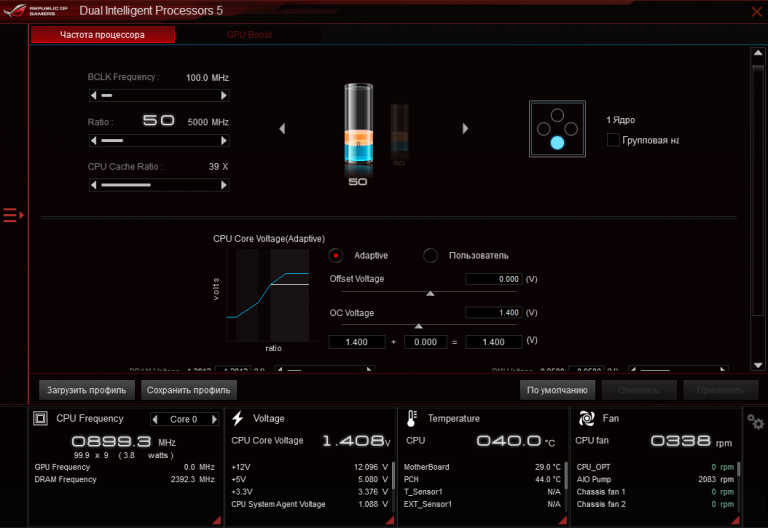Adjust the OC Voltage slider handle
Screen dimensions: 768x528
pyautogui.click(x=418, y=326)
